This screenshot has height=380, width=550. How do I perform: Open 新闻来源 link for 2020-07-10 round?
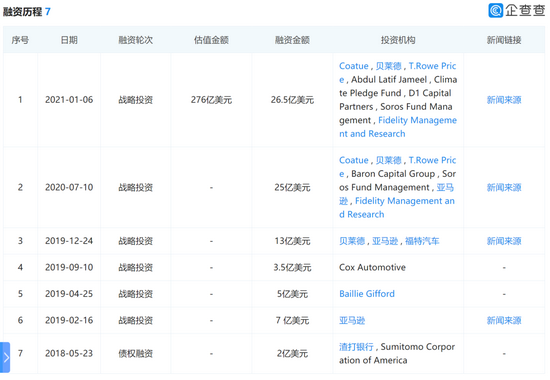[x=504, y=187]
